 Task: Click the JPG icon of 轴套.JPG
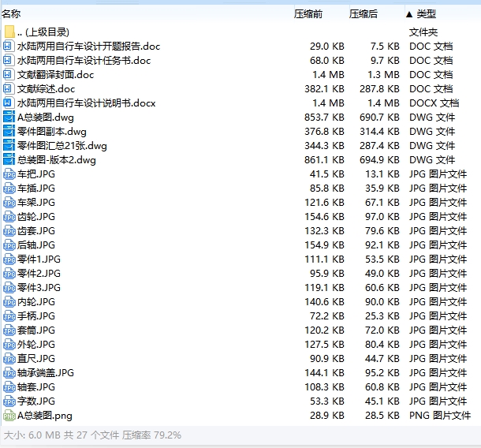point(9,387)
